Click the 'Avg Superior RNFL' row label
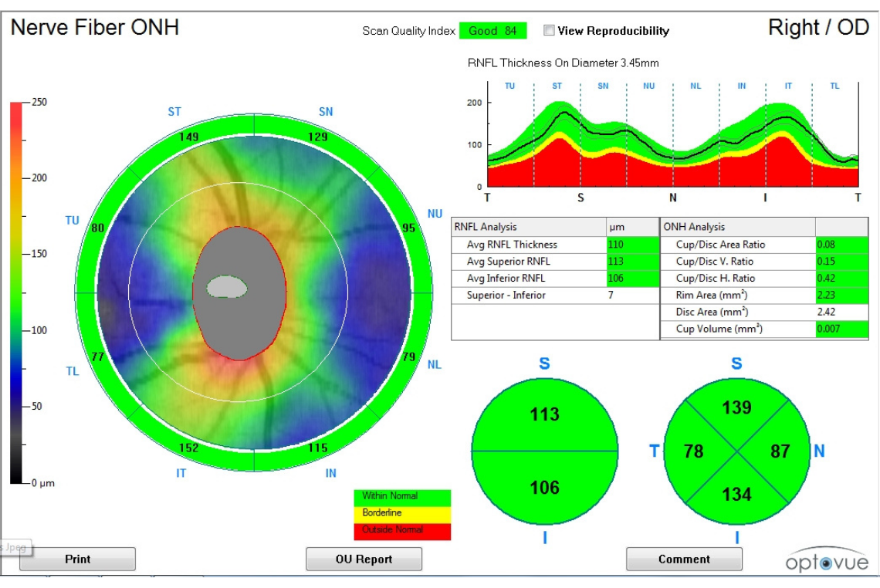880x588 pixels. [509, 262]
